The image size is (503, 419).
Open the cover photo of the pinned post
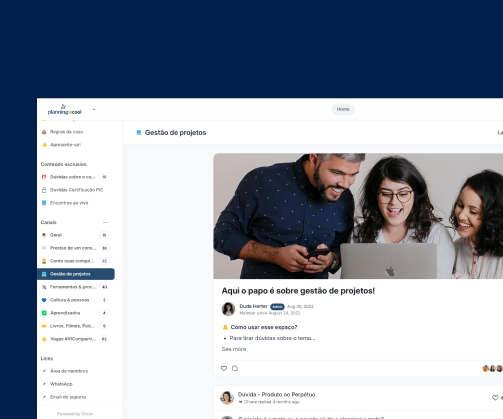click(358, 216)
